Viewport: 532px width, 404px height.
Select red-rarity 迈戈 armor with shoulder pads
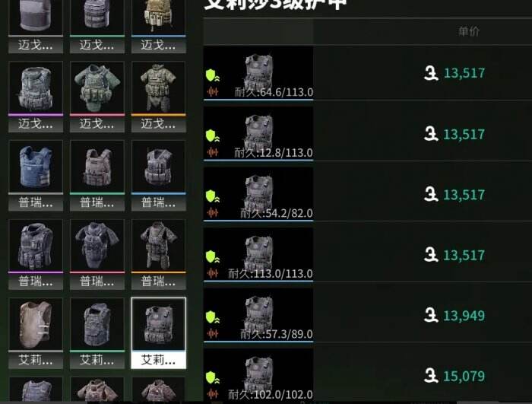97,97
